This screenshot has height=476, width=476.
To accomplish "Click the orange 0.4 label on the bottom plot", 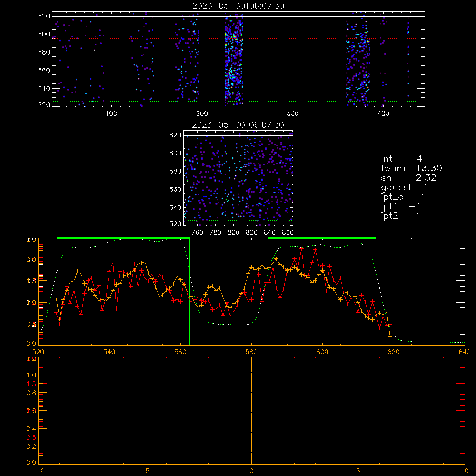I will point(31,429).
